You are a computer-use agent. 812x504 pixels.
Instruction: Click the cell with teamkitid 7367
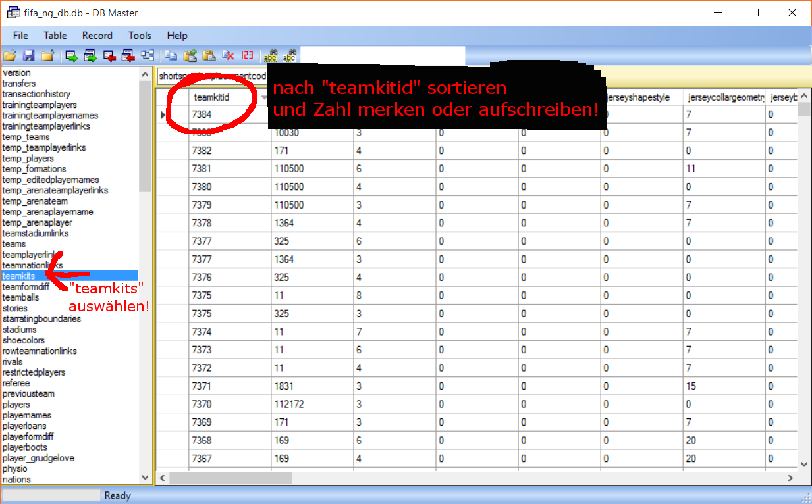point(230,459)
